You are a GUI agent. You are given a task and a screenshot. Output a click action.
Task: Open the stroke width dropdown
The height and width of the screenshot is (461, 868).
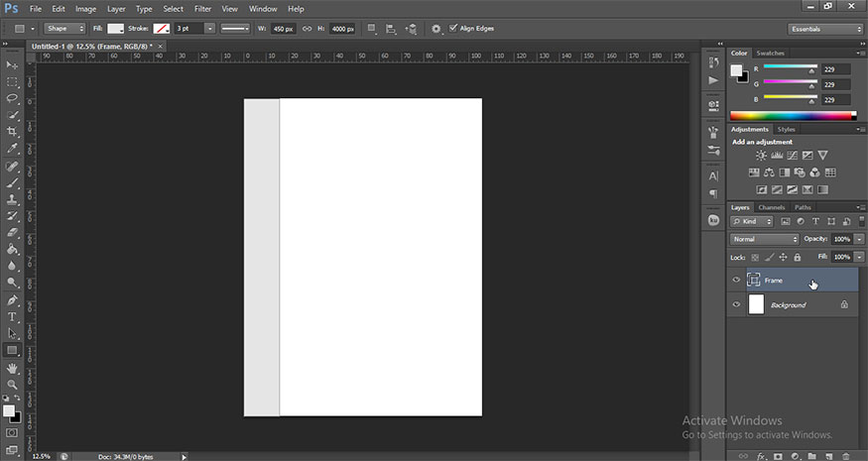pos(209,29)
